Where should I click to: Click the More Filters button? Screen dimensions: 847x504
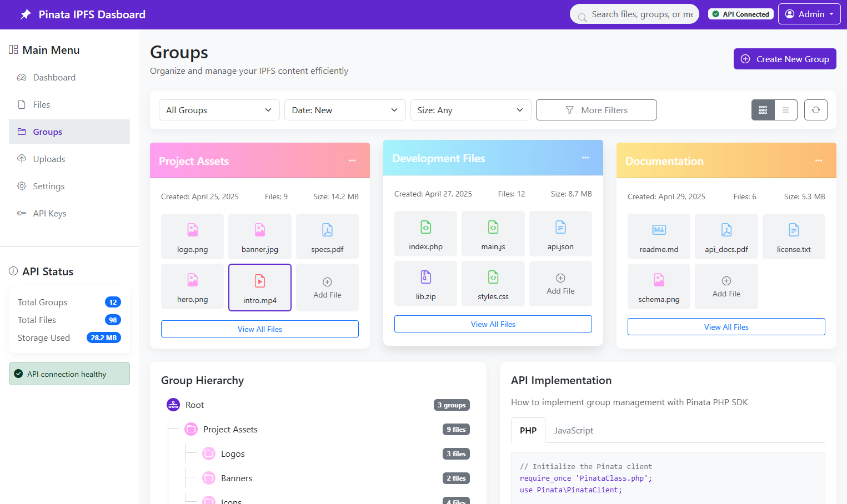(597, 110)
